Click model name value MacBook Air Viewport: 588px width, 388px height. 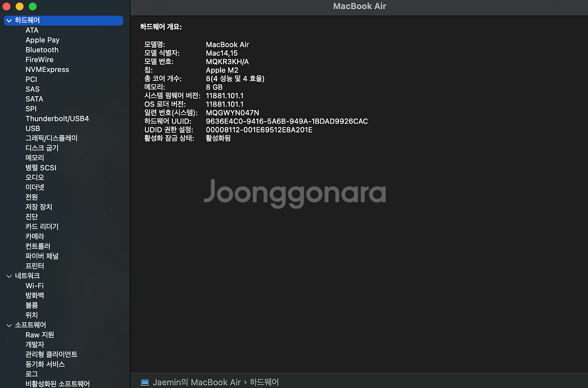click(x=227, y=44)
